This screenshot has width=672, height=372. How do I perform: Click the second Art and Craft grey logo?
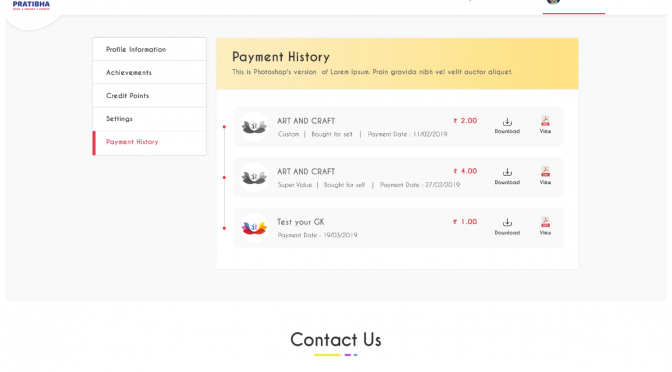pos(254,177)
